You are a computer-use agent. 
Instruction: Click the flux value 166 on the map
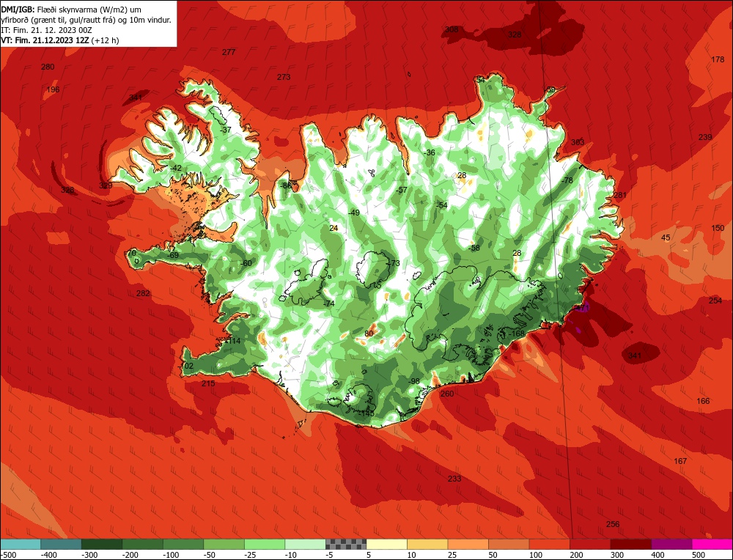click(x=703, y=401)
